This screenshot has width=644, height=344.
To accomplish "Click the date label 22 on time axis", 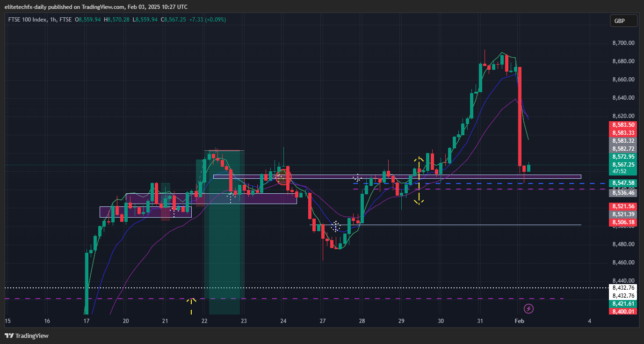I will coord(204,321).
